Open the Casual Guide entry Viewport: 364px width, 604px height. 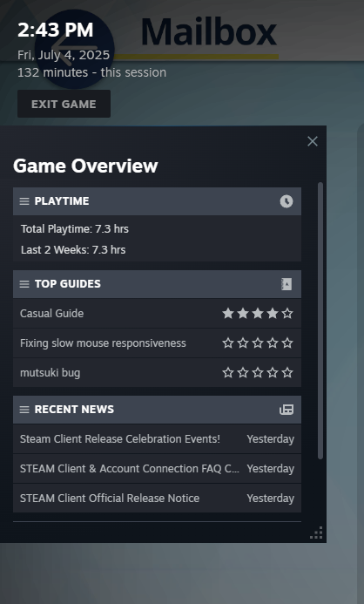157,314
